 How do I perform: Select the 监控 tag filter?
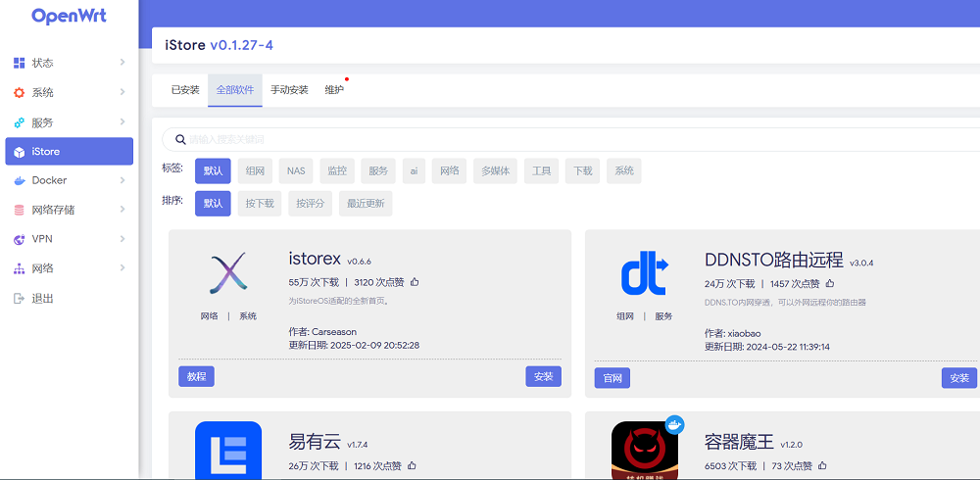coord(337,170)
